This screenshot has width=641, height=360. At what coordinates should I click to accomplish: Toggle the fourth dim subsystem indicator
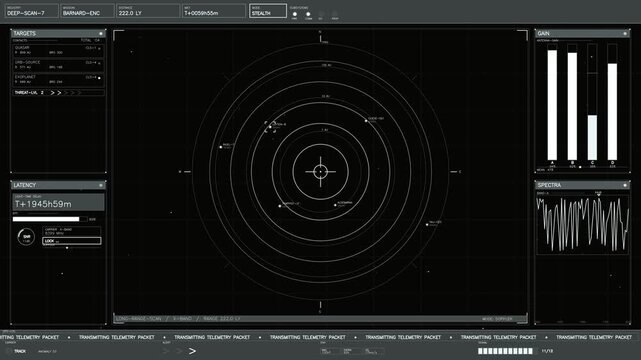tap(335, 14)
